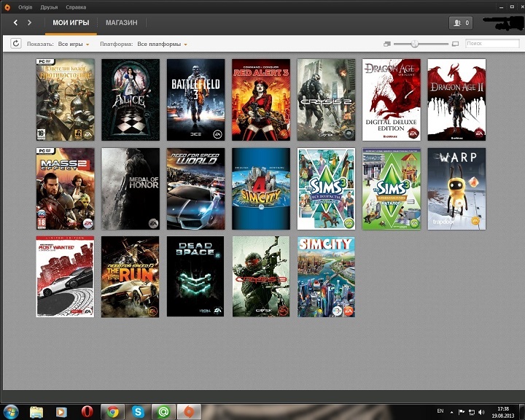The image size is (525, 420).
Task: Select Red Alert 3 game cover
Action: 261,100
